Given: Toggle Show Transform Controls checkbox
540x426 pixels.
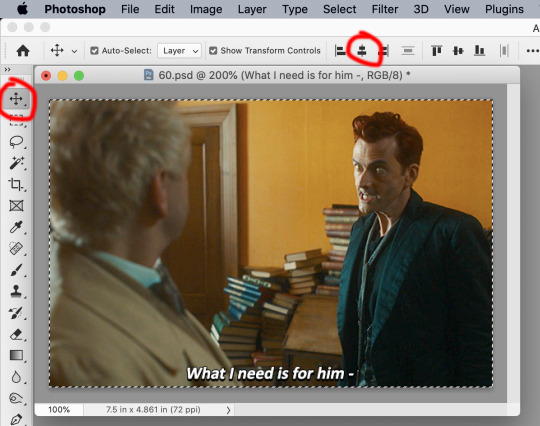Looking at the screenshot, I should 213,51.
